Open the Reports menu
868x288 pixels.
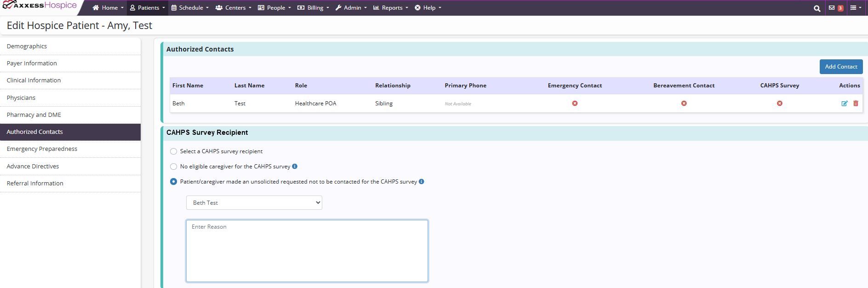[x=391, y=8]
